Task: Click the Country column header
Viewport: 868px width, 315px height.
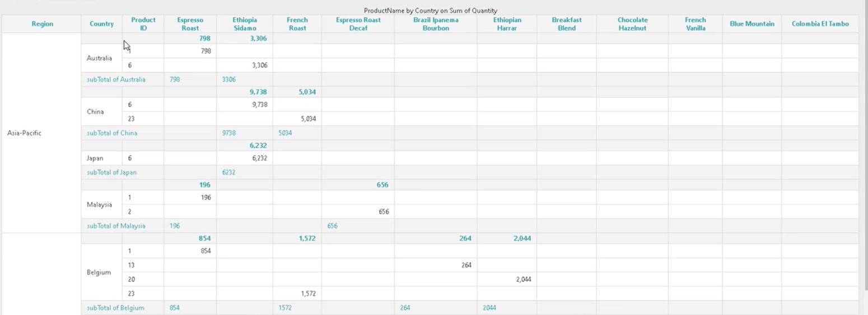Action: pyautogui.click(x=101, y=24)
